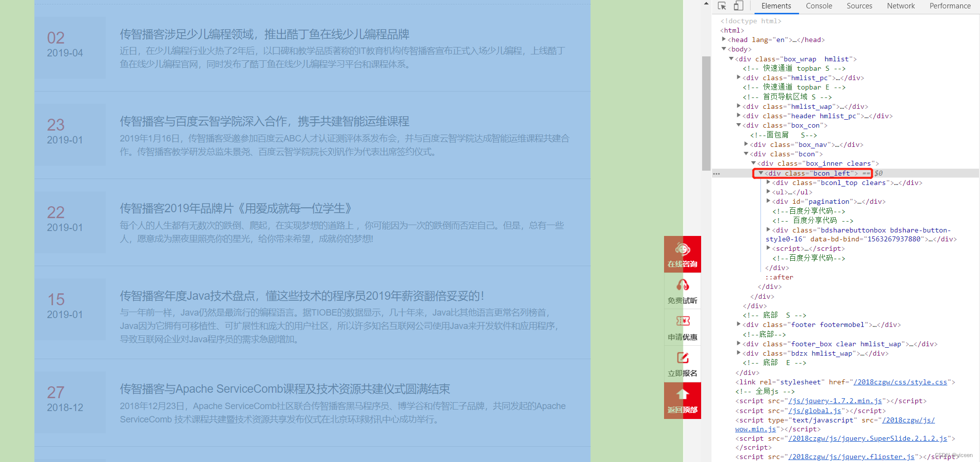Collapse the box_con div node
This screenshot has width=980, height=462.
coord(739,125)
